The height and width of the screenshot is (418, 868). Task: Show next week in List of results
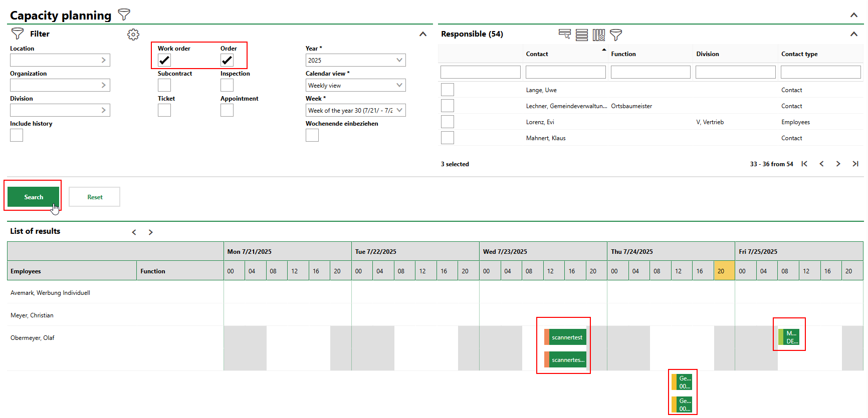[x=150, y=232]
